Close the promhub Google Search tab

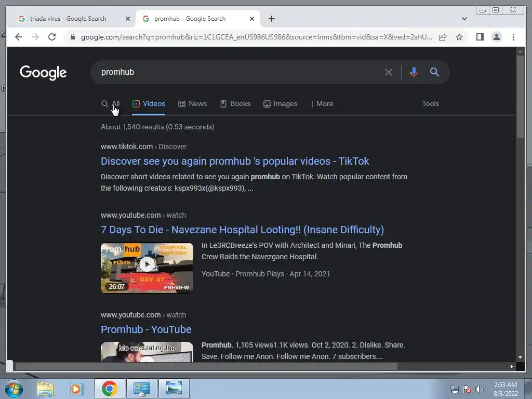(252, 19)
